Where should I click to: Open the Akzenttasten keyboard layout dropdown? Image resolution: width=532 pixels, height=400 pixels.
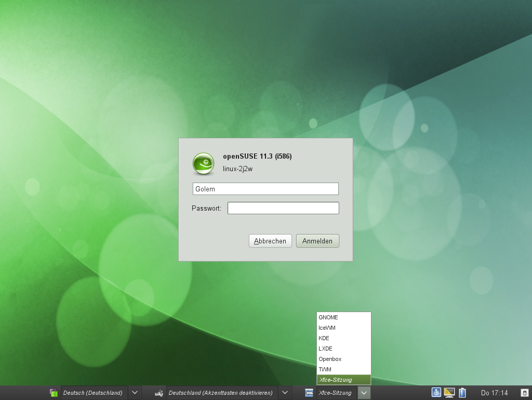click(285, 393)
